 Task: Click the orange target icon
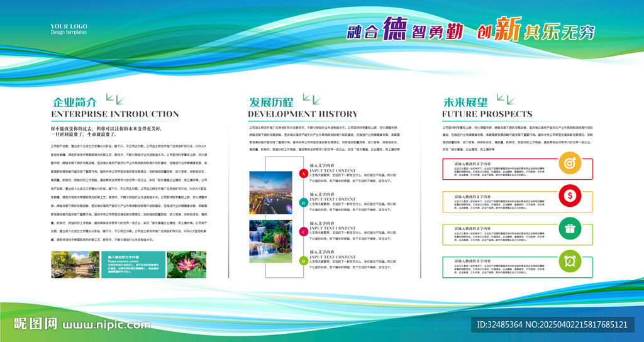570,163
